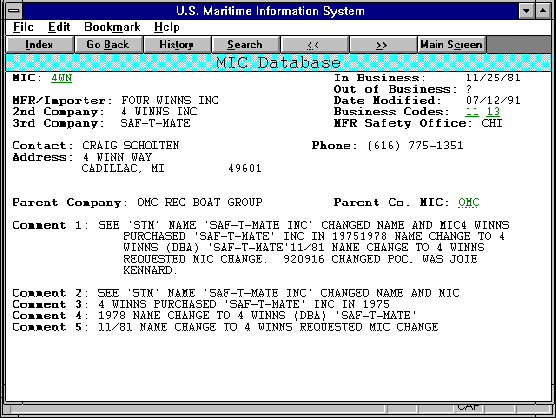Select the zip code 49601

point(245,168)
